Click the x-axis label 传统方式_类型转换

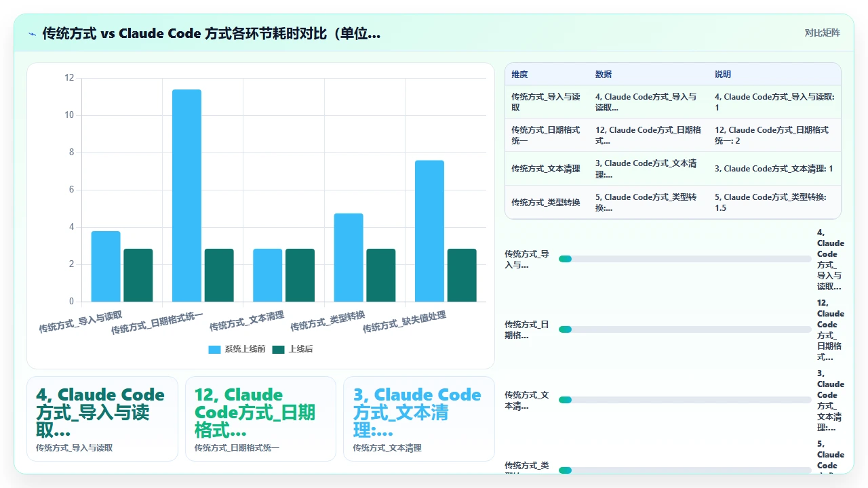328,321
